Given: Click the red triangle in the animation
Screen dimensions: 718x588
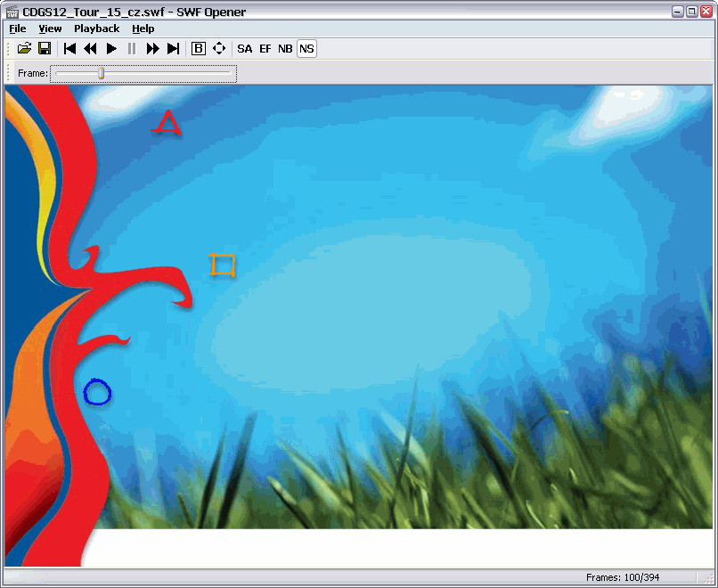Looking at the screenshot, I should click(167, 122).
